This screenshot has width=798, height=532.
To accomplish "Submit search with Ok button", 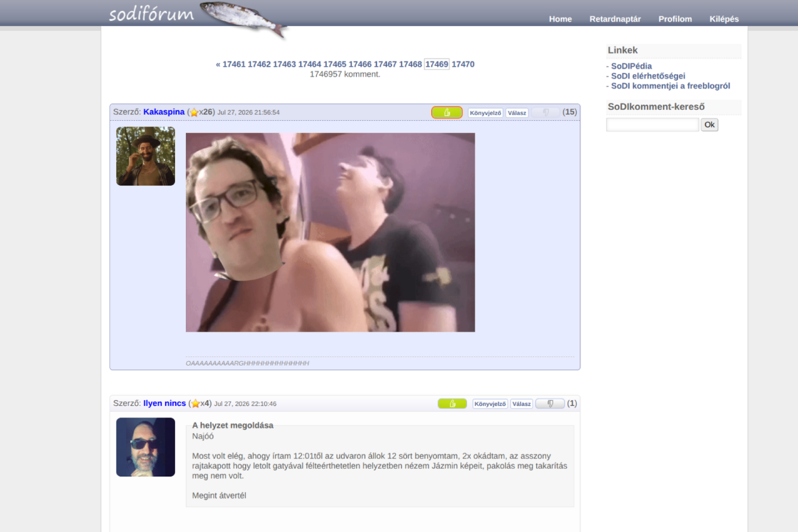I will tap(710, 125).
